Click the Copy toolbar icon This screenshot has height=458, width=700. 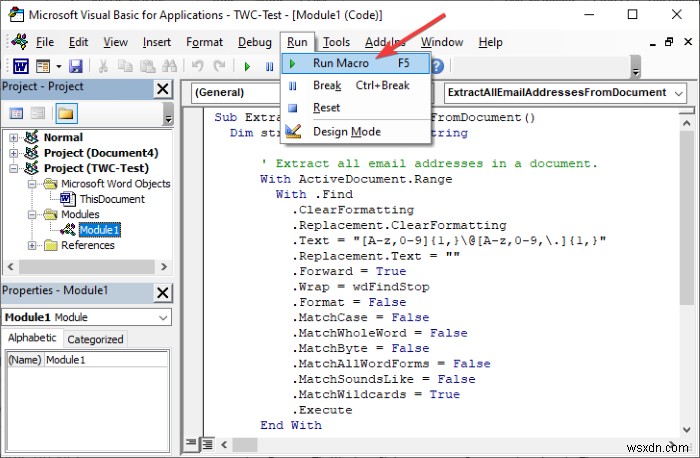[x=125, y=67]
